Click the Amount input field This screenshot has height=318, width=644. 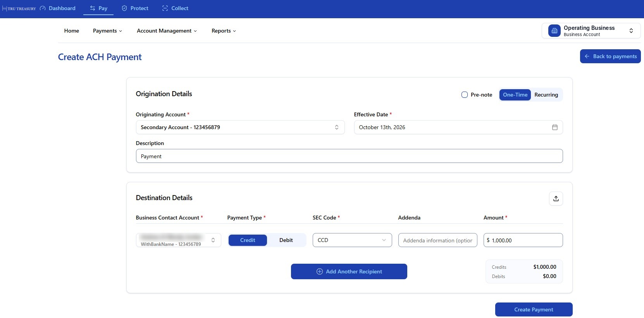(x=523, y=240)
